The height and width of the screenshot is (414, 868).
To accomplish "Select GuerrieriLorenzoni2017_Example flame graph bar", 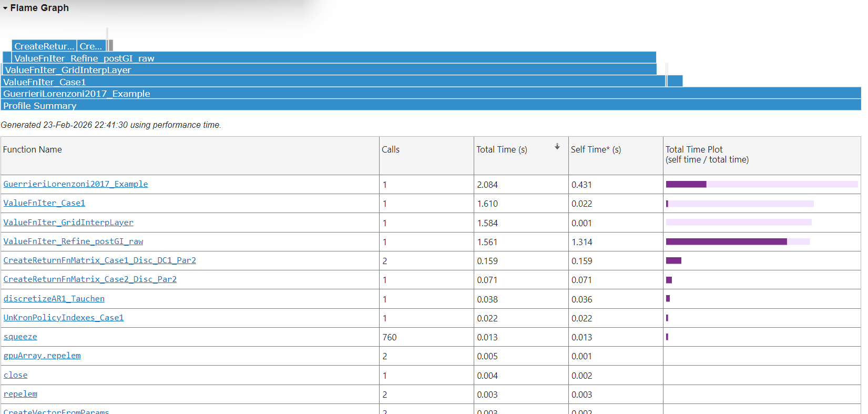I will (430, 94).
